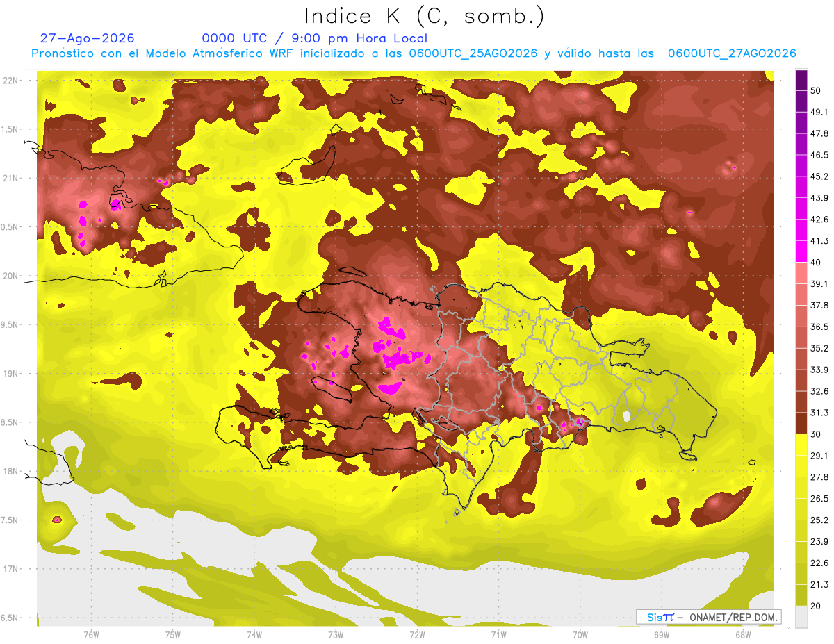834x644 pixels.
Task: Click the colorbar value "35.2"
Action: tap(819, 348)
